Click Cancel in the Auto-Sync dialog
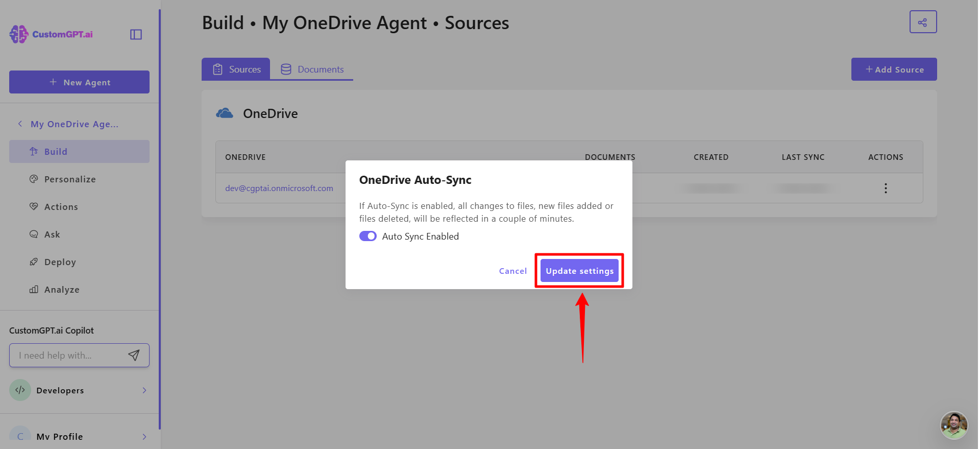This screenshot has width=980, height=449. tap(513, 271)
